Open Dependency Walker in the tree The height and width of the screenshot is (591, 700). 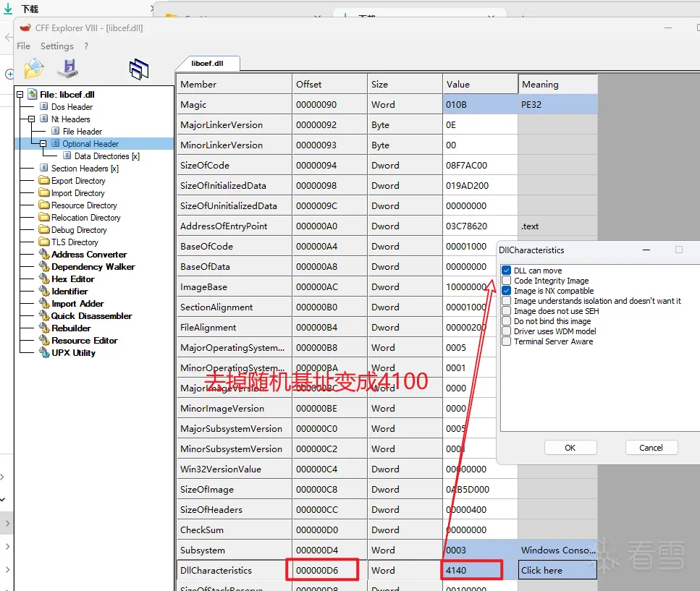(93, 266)
